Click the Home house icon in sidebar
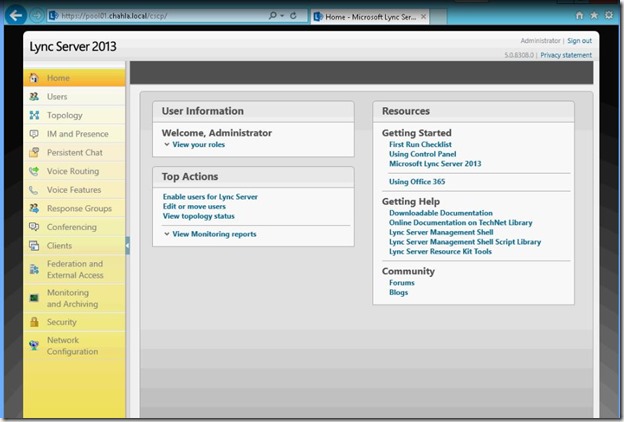The height and width of the screenshot is (422, 624). coord(34,78)
